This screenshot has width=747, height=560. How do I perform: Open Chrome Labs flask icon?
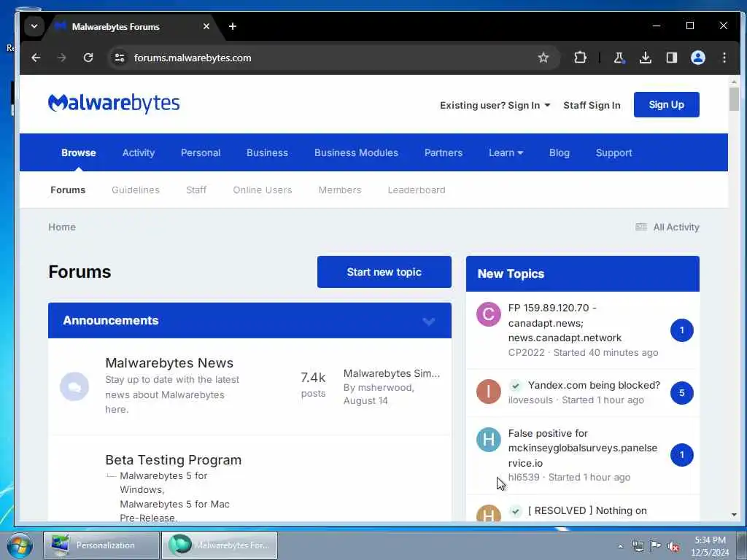click(x=619, y=58)
